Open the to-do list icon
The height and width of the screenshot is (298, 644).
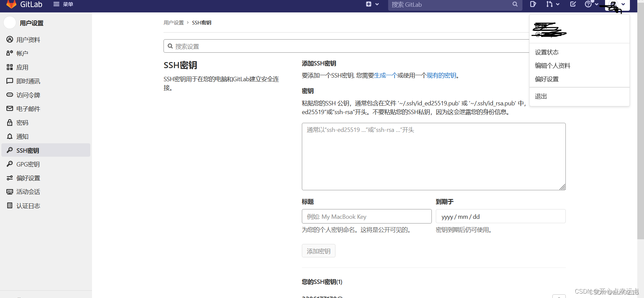(x=573, y=4)
